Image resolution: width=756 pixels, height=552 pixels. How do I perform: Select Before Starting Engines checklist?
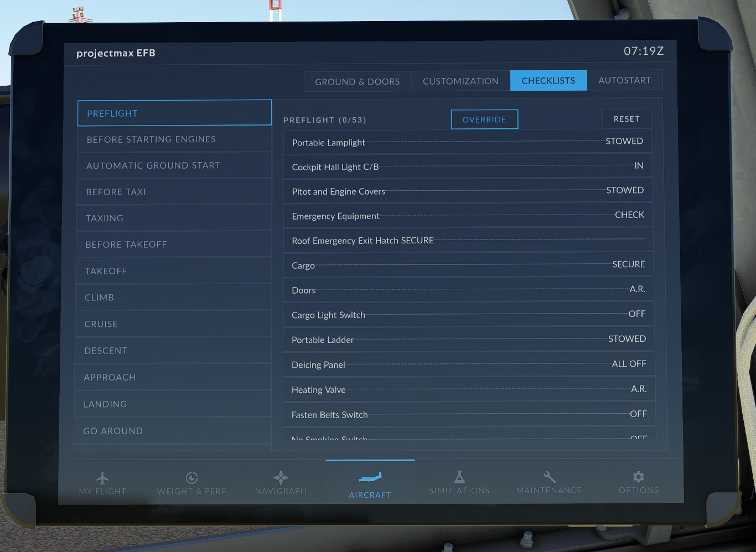click(174, 139)
